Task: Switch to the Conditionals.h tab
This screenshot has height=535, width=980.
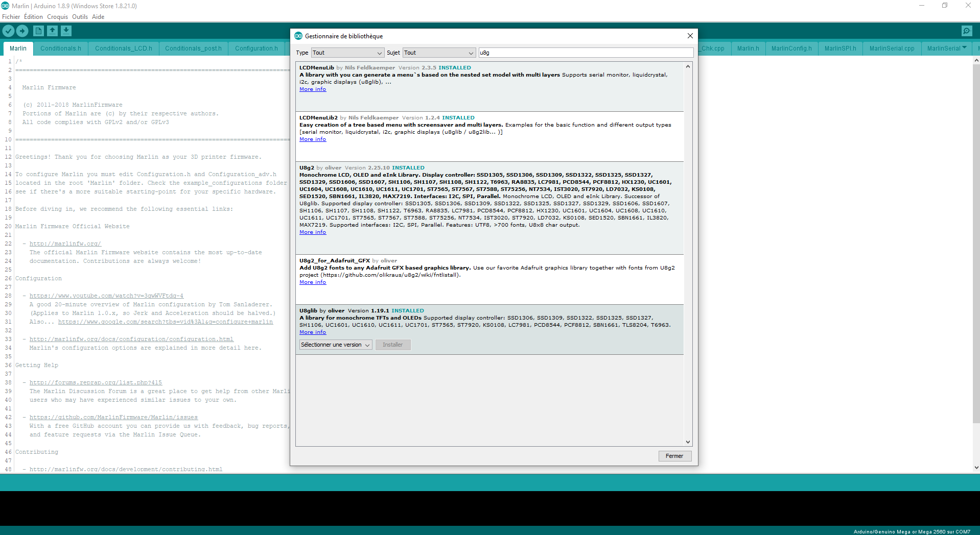Action: (61, 48)
